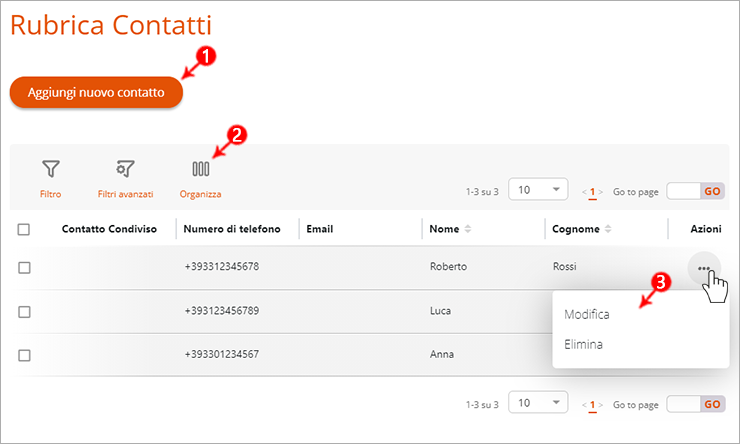The width and height of the screenshot is (740, 444).
Task: Click the Numero di telefono column header
Action: tap(232, 229)
